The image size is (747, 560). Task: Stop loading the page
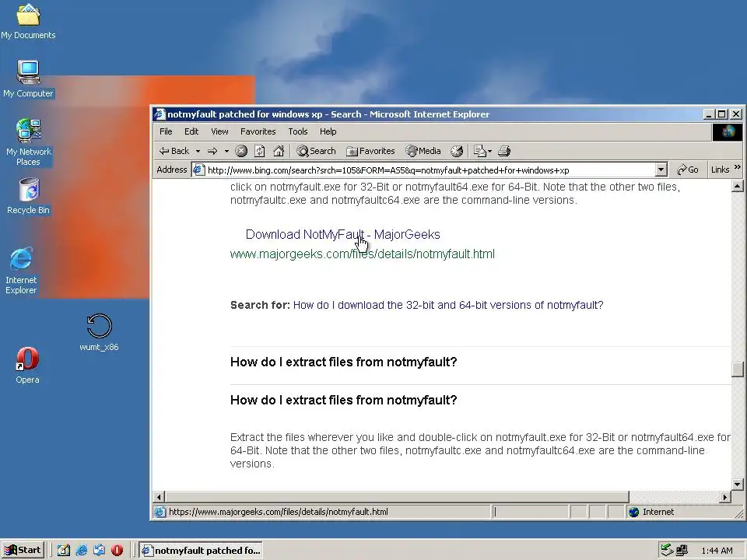click(241, 151)
